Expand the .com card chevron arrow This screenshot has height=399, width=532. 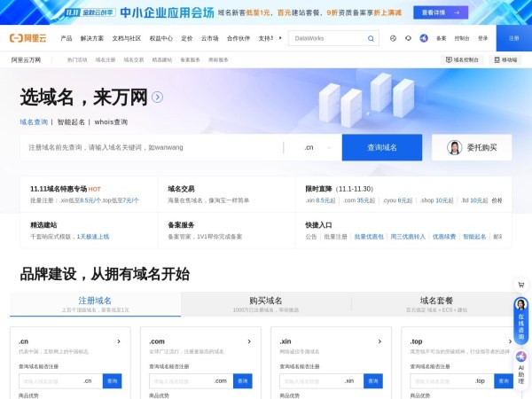coord(250,341)
